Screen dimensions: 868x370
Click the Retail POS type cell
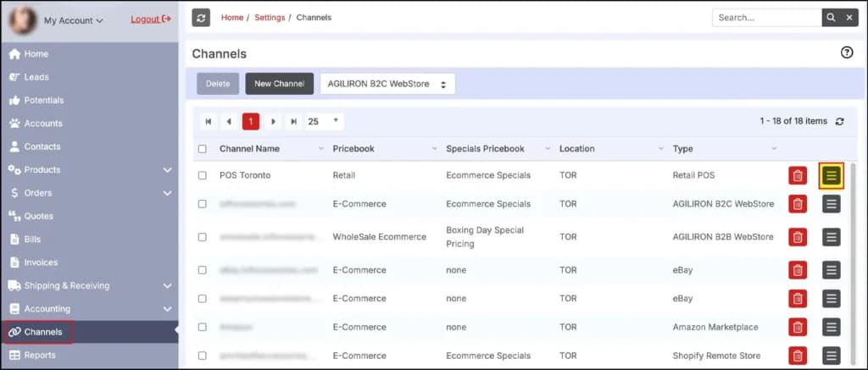693,175
